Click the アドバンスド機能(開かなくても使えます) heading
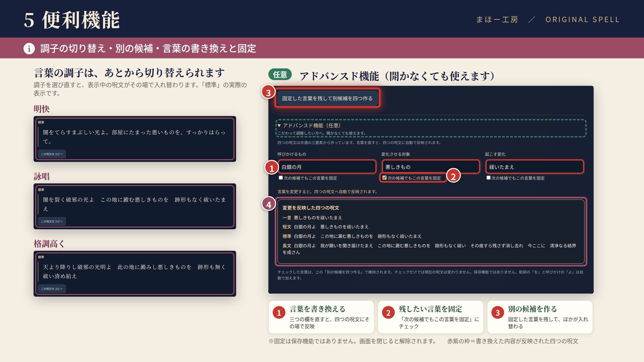This screenshot has width=644, height=362. point(397,76)
